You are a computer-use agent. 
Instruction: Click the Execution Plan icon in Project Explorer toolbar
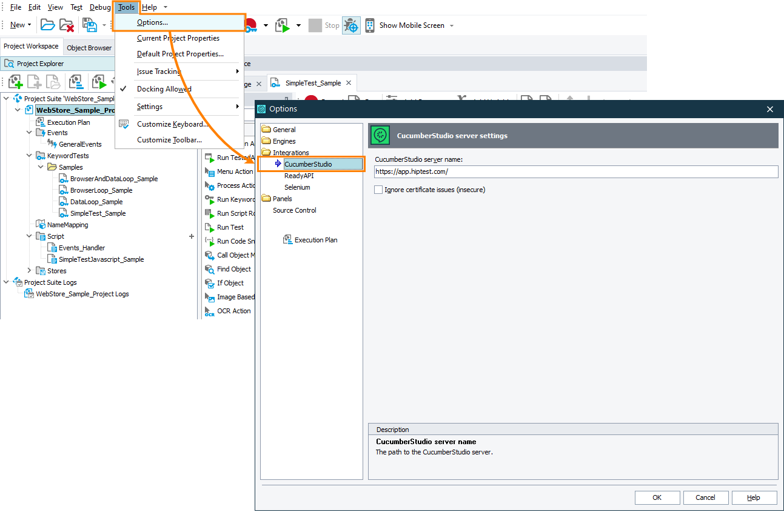(76, 82)
